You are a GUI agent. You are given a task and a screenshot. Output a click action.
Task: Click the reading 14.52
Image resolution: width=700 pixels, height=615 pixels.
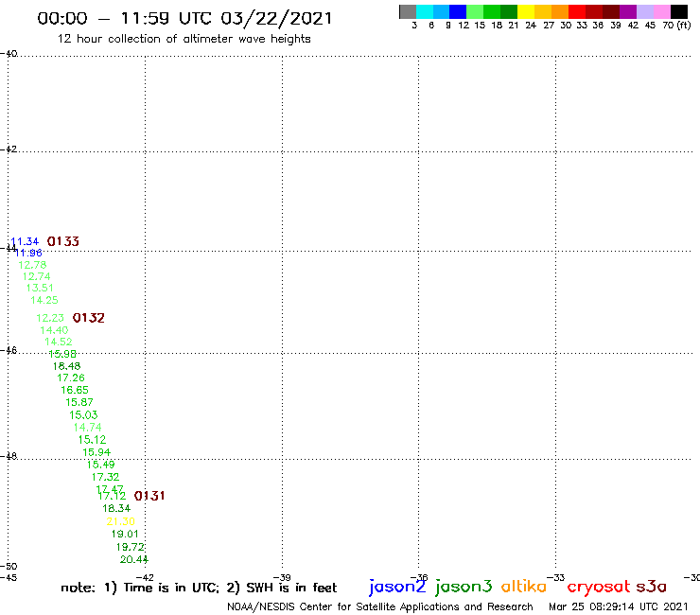(59, 342)
